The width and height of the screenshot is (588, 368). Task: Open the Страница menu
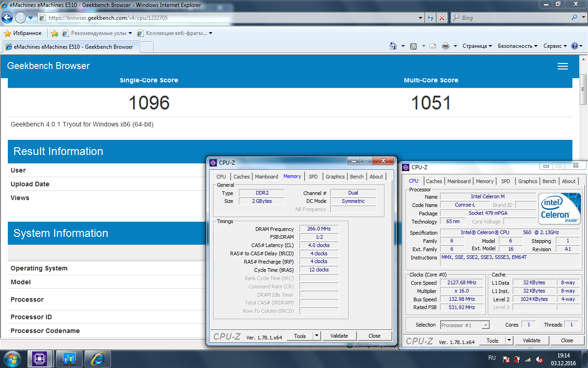point(477,46)
